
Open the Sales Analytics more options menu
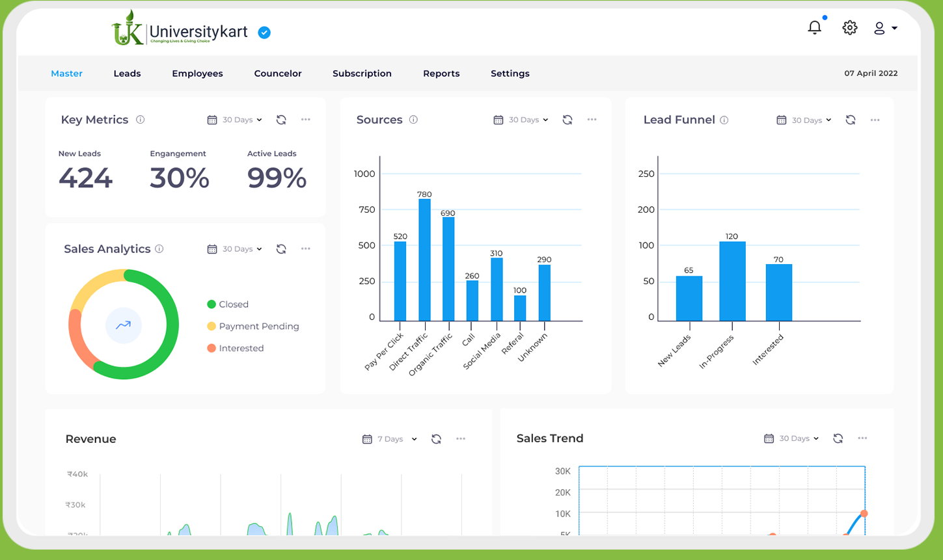pyautogui.click(x=306, y=249)
